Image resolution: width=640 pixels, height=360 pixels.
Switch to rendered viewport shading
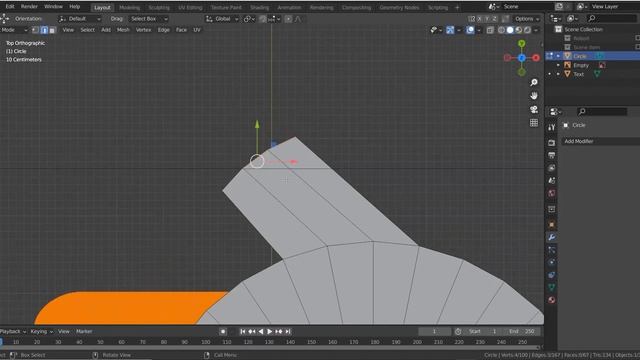click(x=527, y=30)
